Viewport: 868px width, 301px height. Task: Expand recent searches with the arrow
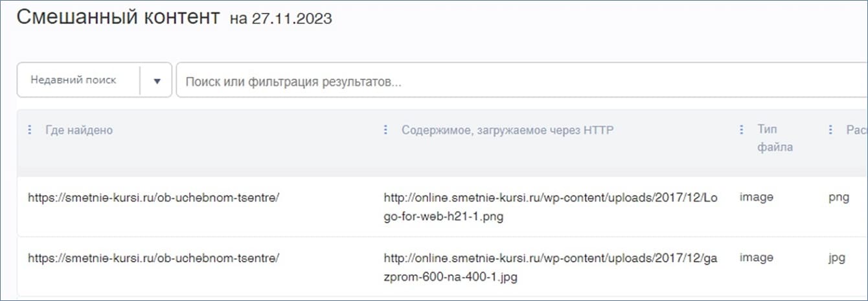157,80
